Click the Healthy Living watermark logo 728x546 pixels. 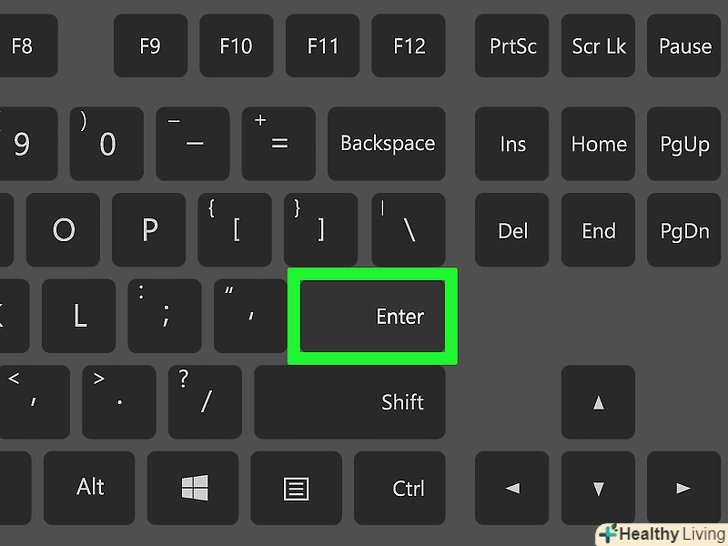(x=662, y=534)
